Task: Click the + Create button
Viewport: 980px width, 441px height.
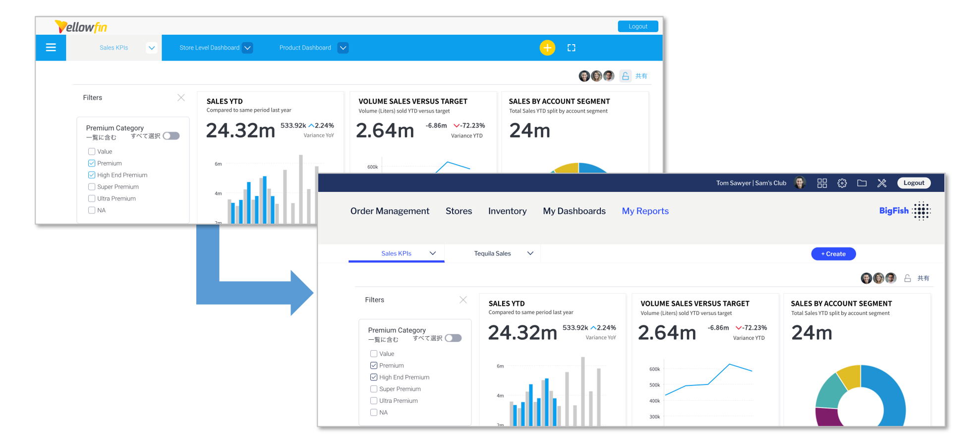Action: coord(833,254)
